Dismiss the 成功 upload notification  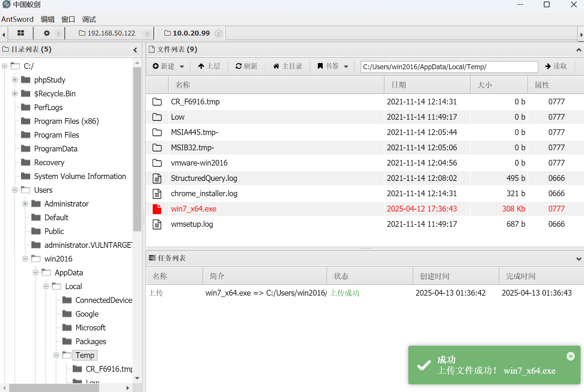click(x=571, y=356)
